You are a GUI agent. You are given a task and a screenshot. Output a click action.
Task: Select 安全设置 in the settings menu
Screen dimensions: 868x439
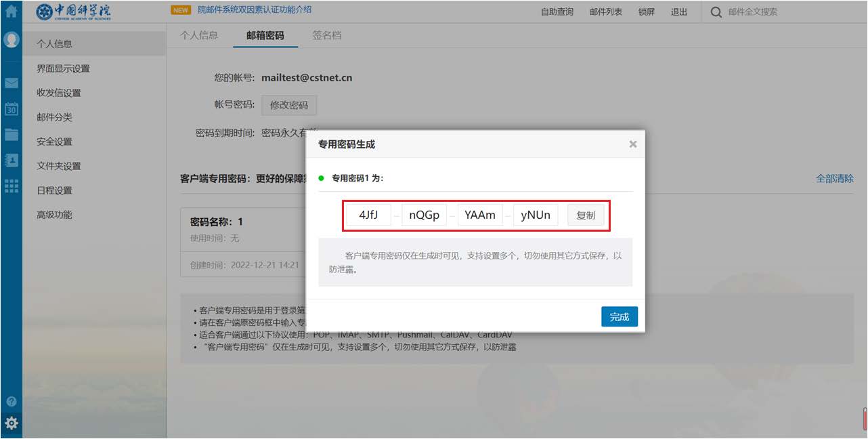54,142
